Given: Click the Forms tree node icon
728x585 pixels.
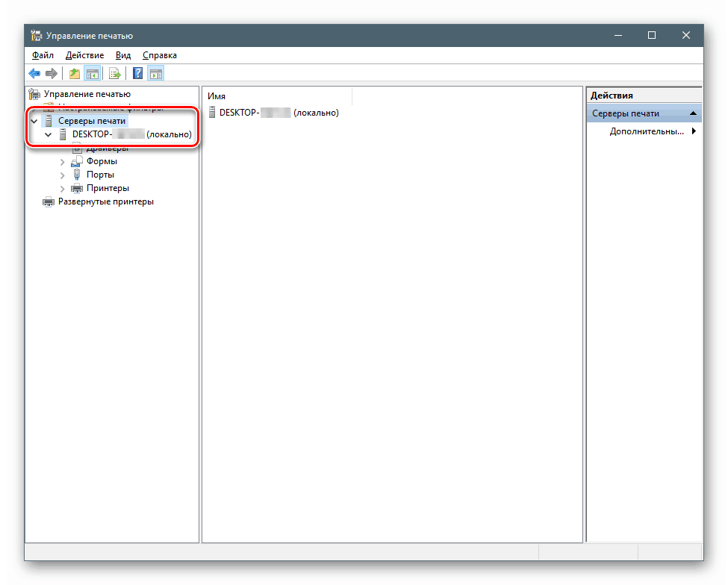Looking at the screenshot, I should tap(77, 161).
